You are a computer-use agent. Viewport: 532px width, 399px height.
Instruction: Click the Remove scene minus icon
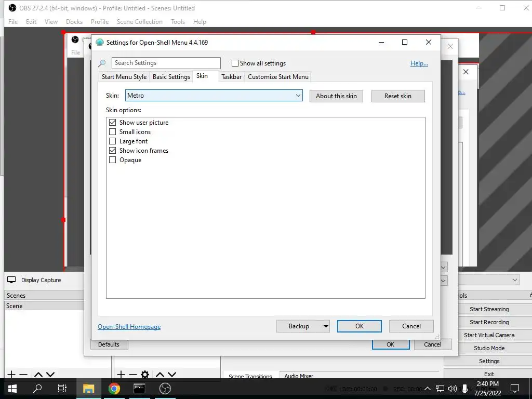coord(23,375)
